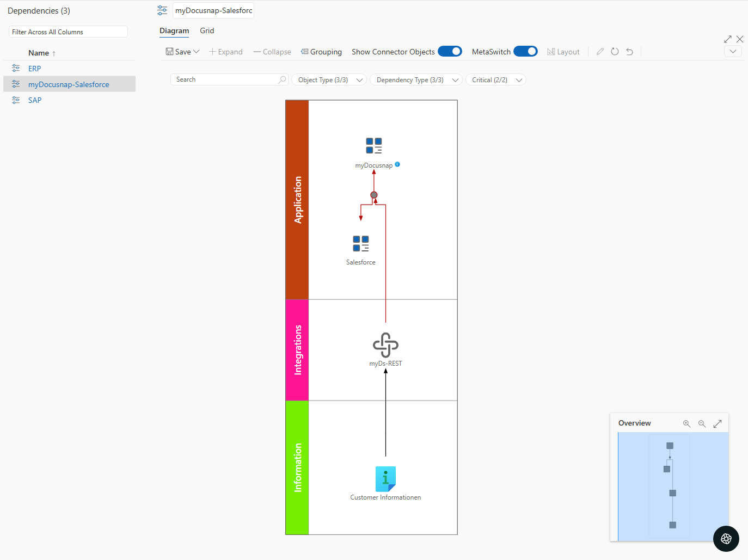Click the undo arrow icon on the toolbar
748x560 pixels.
pos(629,51)
